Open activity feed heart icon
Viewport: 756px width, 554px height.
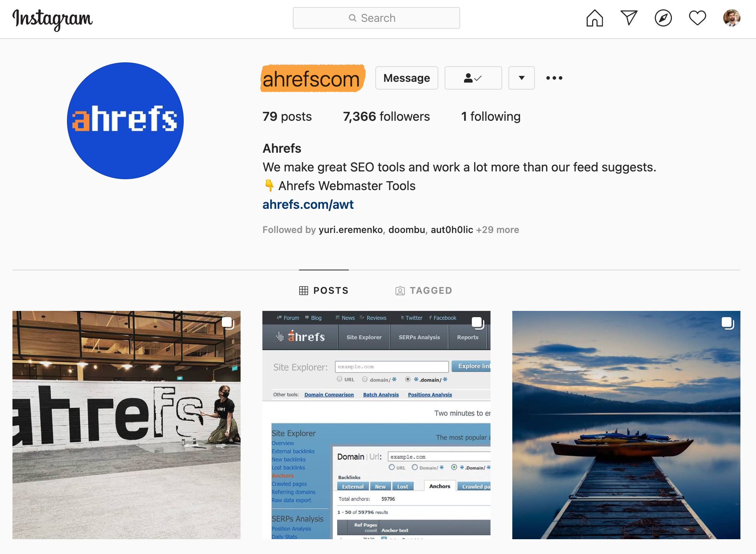697,18
